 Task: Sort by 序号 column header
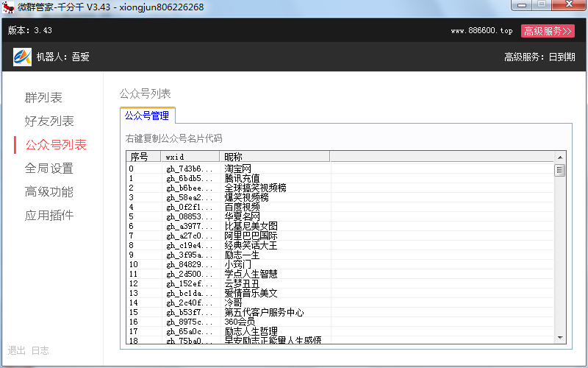[x=143, y=157]
